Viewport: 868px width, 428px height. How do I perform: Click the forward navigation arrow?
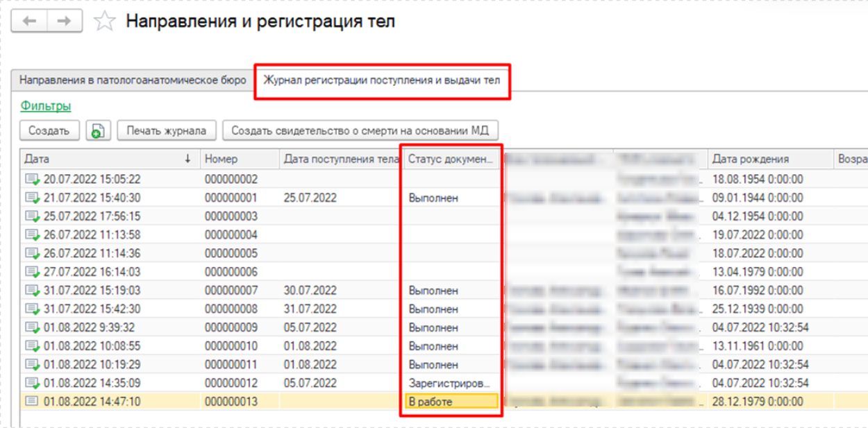64,22
